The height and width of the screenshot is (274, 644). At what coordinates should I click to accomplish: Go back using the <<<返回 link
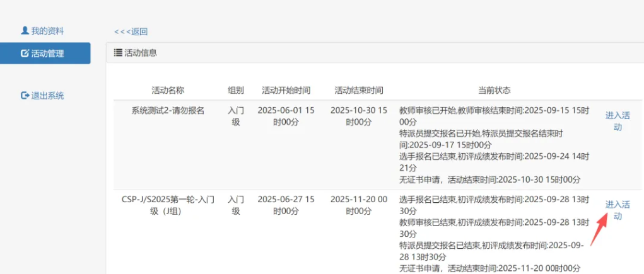pyautogui.click(x=131, y=31)
